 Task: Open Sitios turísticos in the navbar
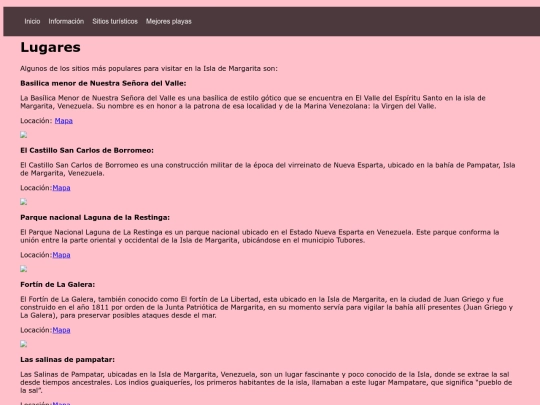[x=115, y=21]
